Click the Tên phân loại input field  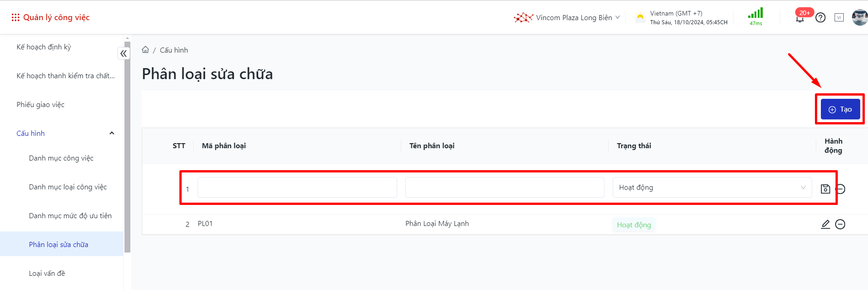click(x=504, y=188)
